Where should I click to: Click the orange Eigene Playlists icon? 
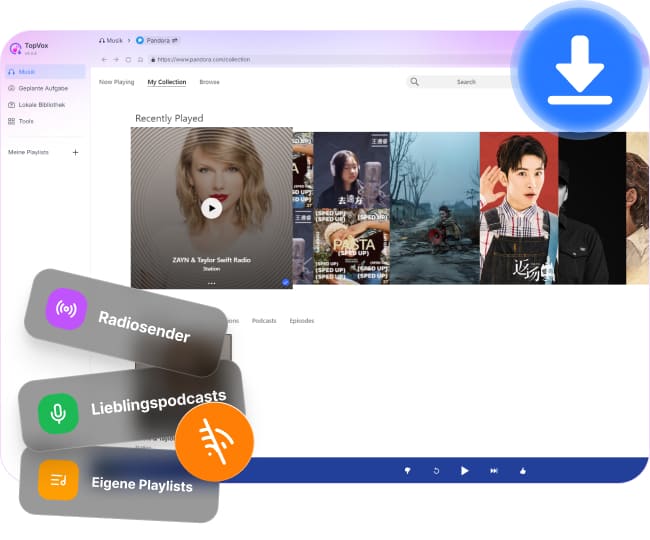pyautogui.click(x=58, y=480)
